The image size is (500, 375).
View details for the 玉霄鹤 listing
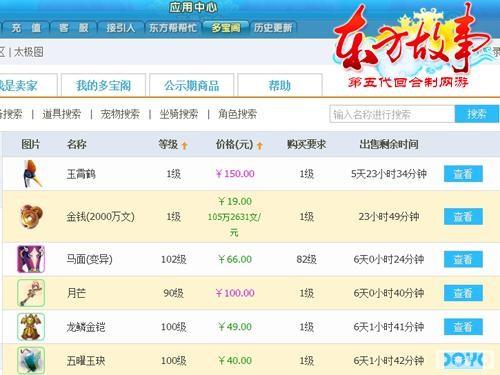[x=463, y=174]
